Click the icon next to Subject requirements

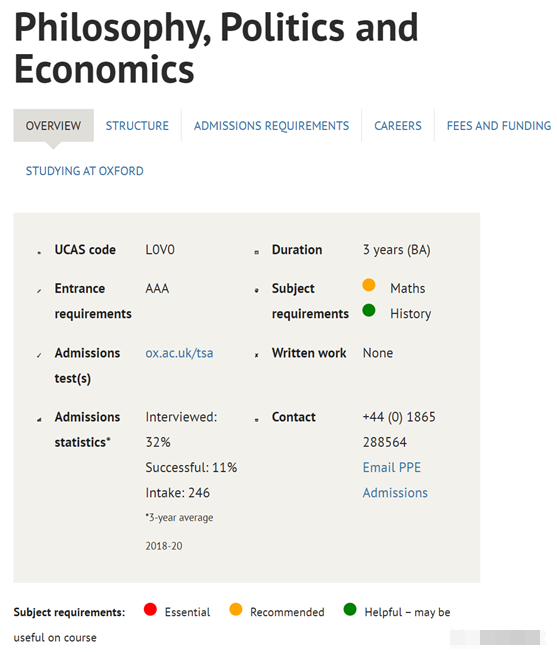pos(256,290)
